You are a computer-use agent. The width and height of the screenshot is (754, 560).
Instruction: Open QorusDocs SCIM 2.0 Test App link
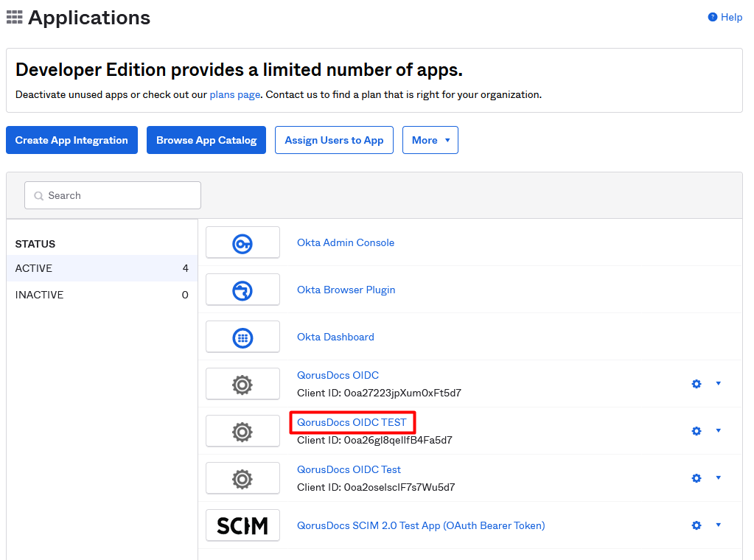(x=422, y=526)
